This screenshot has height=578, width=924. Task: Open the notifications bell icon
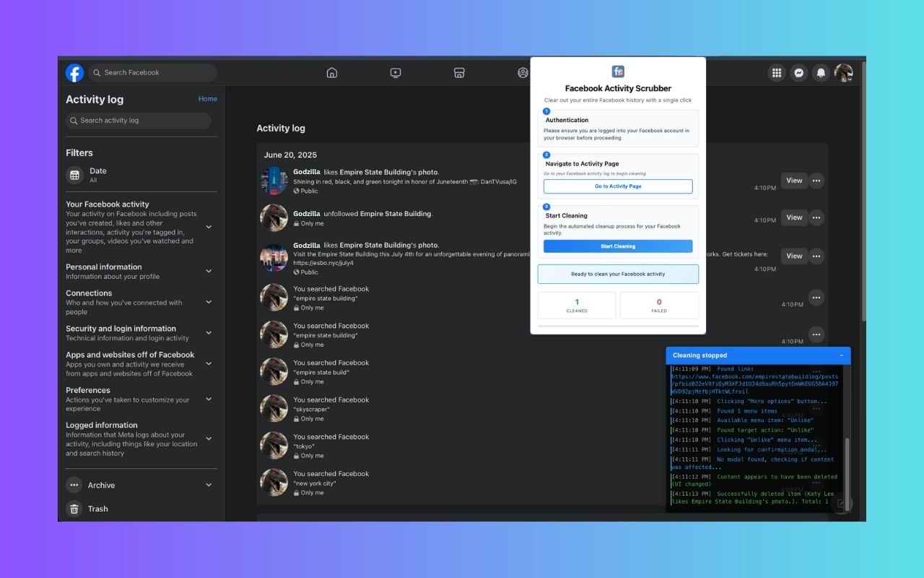pos(821,72)
